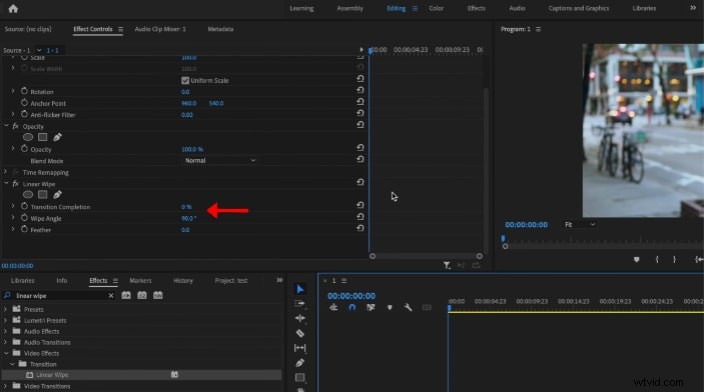Viewport: 704px width, 392px height.
Task: Expand the Presets folder
Action: click(x=5, y=309)
